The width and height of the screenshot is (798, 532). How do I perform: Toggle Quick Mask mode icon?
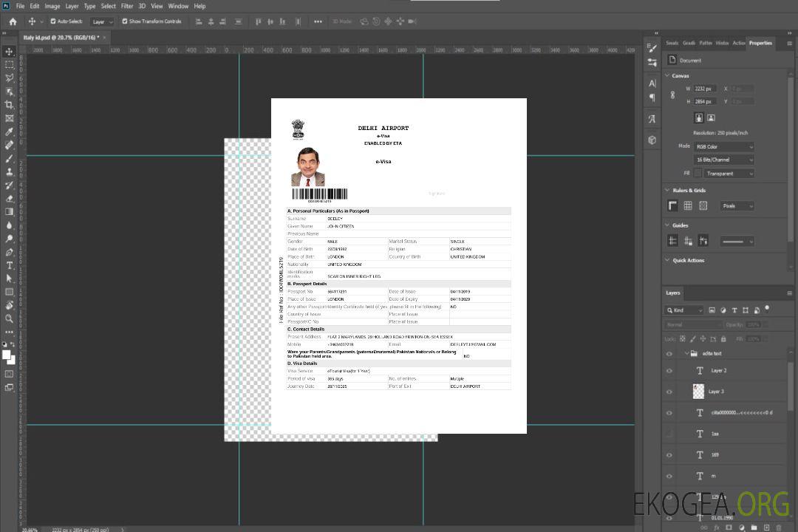click(x=9, y=374)
